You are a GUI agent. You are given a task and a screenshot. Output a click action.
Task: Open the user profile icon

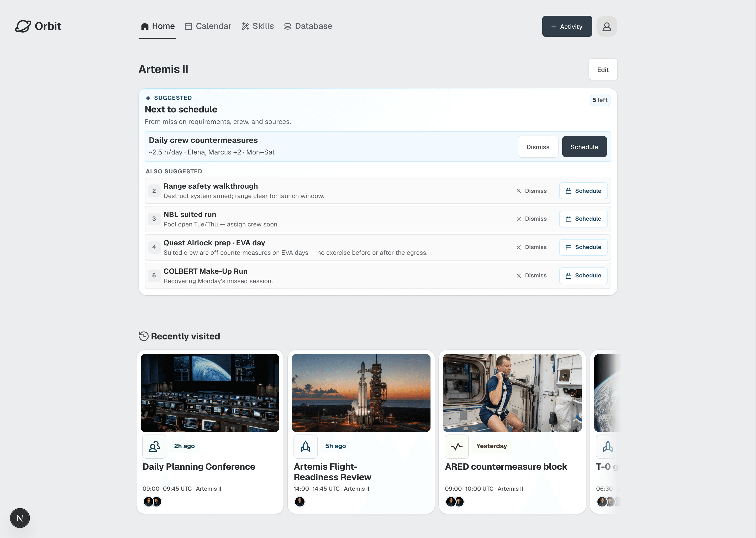[x=606, y=27]
